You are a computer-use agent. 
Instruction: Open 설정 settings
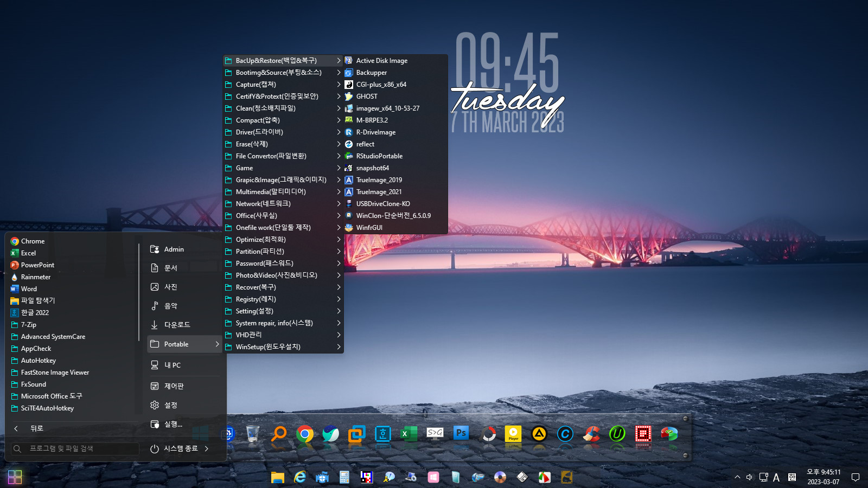coord(184,405)
